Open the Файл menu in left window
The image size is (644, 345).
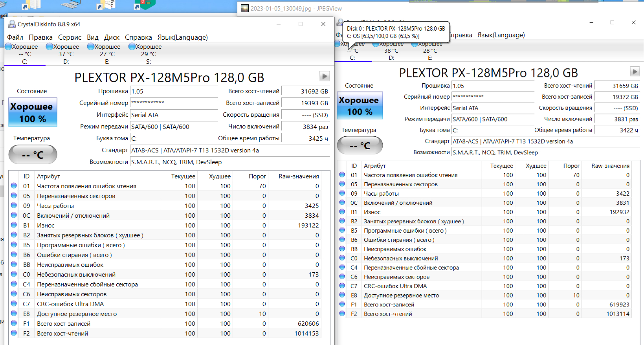pyautogui.click(x=15, y=37)
